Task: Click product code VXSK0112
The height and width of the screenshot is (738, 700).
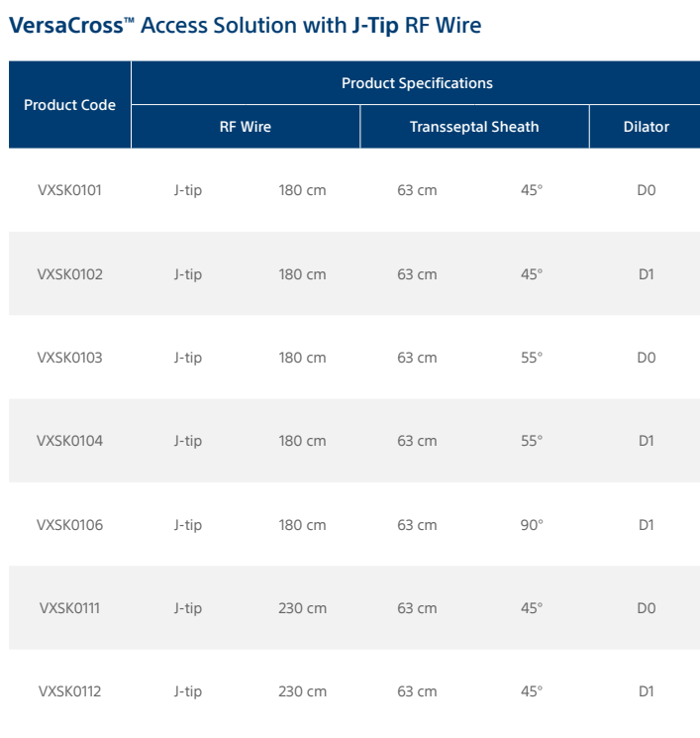Action: (x=69, y=691)
